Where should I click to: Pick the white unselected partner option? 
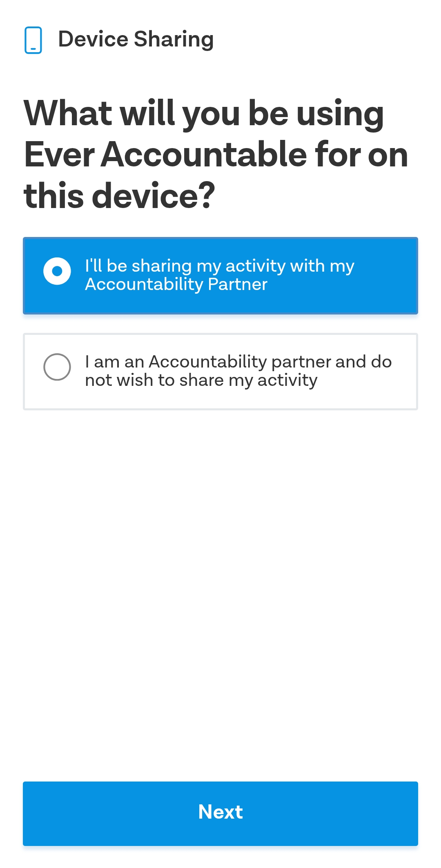click(x=220, y=372)
